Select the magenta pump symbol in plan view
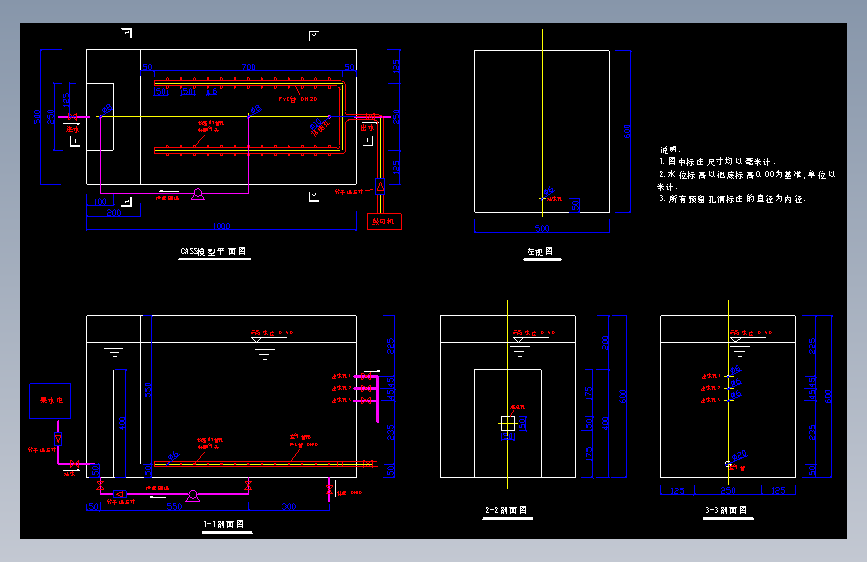The width and height of the screenshot is (867, 562). click(197, 194)
